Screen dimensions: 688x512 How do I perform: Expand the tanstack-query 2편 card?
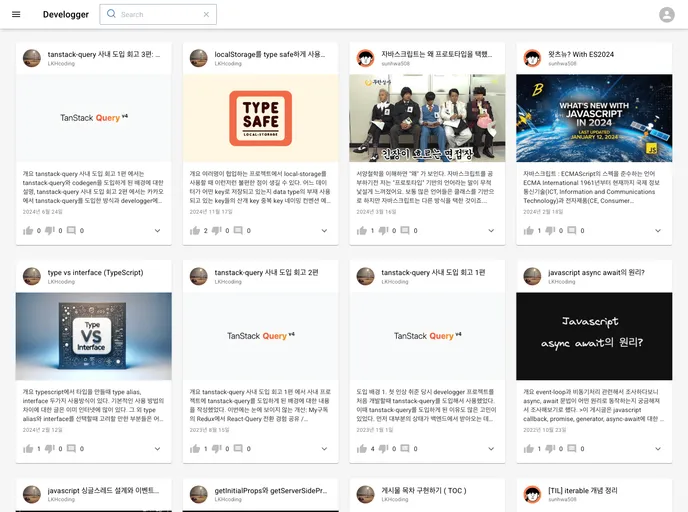click(324, 448)
